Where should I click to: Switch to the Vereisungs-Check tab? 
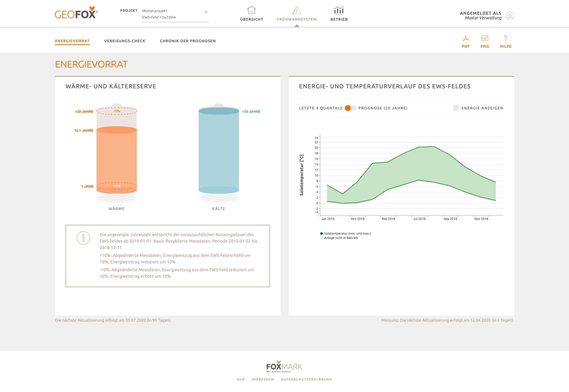point(125,41)
